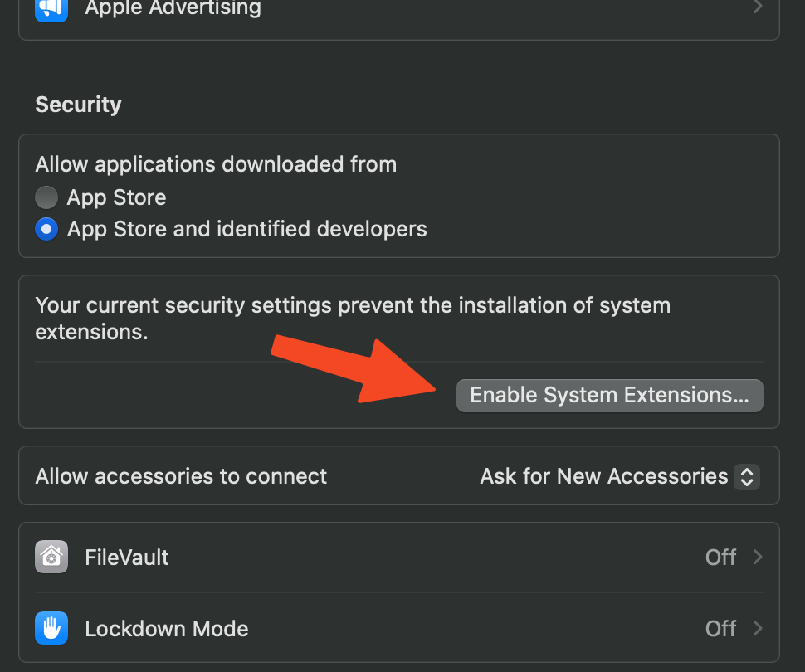
Task: Click the blue Lockdown Mode hand icon
Action: point(51,628)
